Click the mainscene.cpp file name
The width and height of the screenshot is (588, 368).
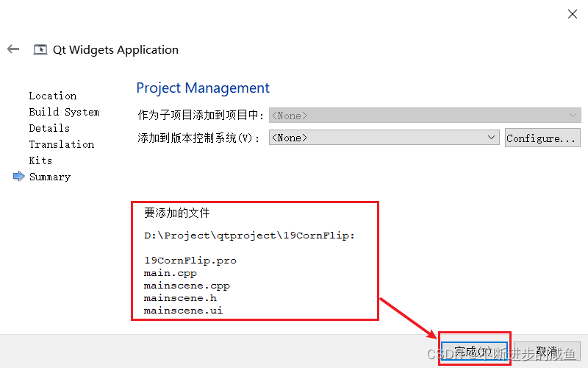[x=187, y=286]
